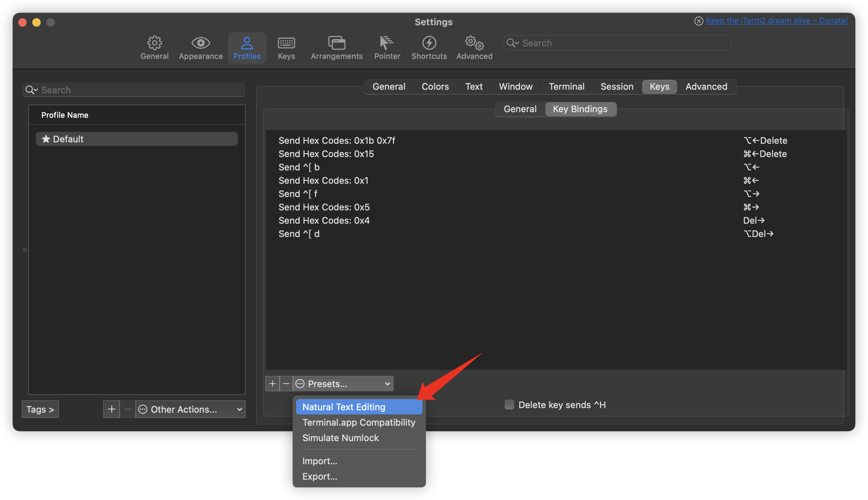
Task: Select the Default profile row
Action: [x=137, y=139]
